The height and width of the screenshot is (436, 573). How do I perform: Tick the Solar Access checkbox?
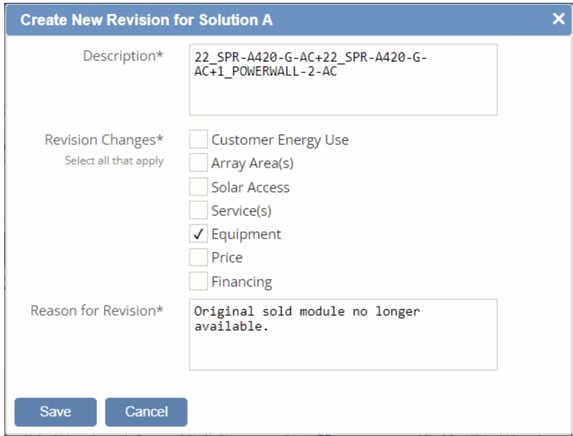[198, 187]
